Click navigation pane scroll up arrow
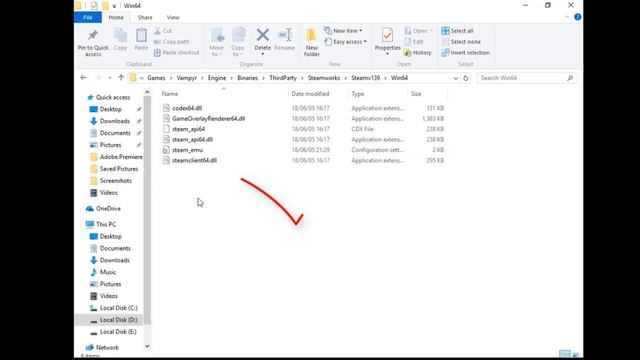 147,93
